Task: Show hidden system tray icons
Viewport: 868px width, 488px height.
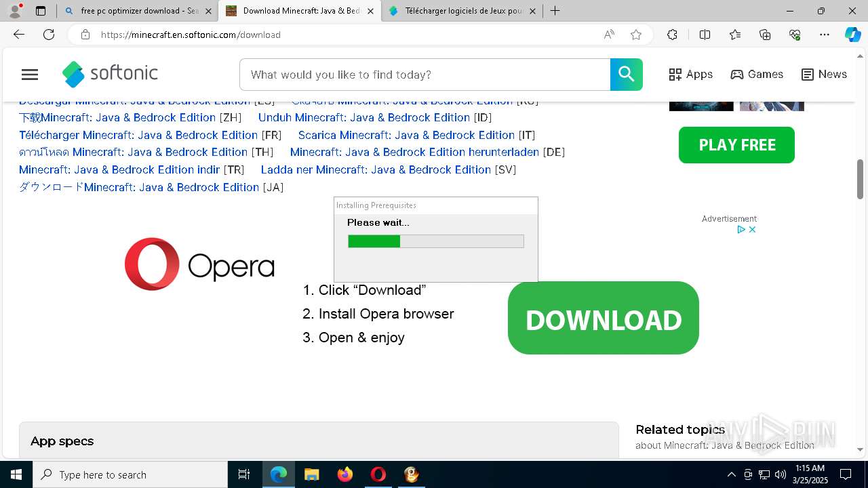Action: pos(731,474)
